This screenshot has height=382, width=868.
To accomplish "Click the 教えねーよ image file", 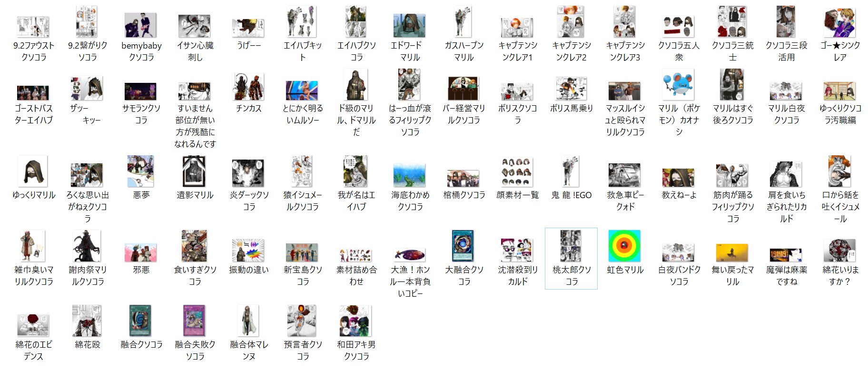I will [x=679, y=177].
